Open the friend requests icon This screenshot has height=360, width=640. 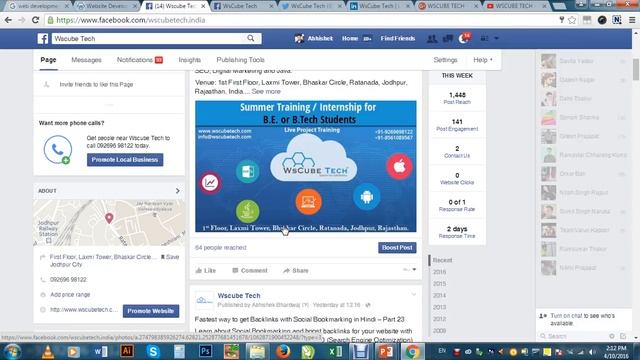pos(431,38)
